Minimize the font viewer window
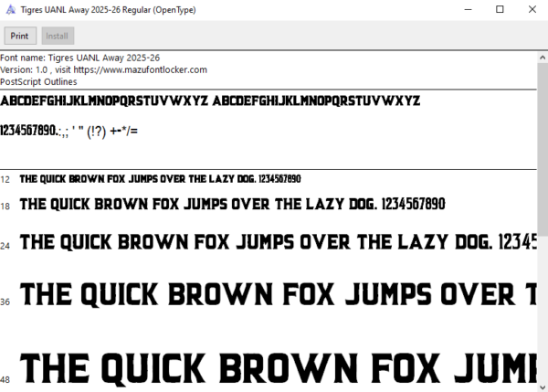 coord(468,9)
